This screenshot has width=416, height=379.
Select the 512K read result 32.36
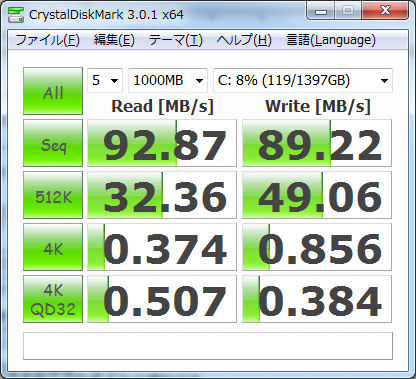[162, 195]
